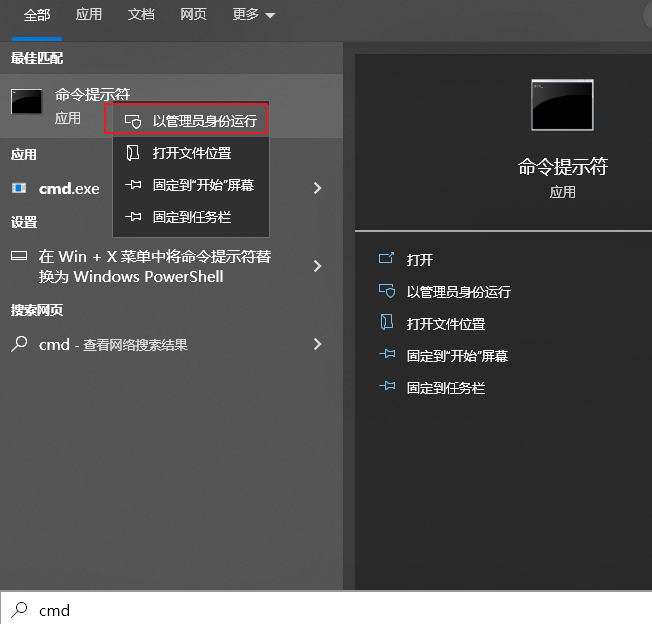
Task: Click the file location icon in the context menu
Action: (133, 153)
